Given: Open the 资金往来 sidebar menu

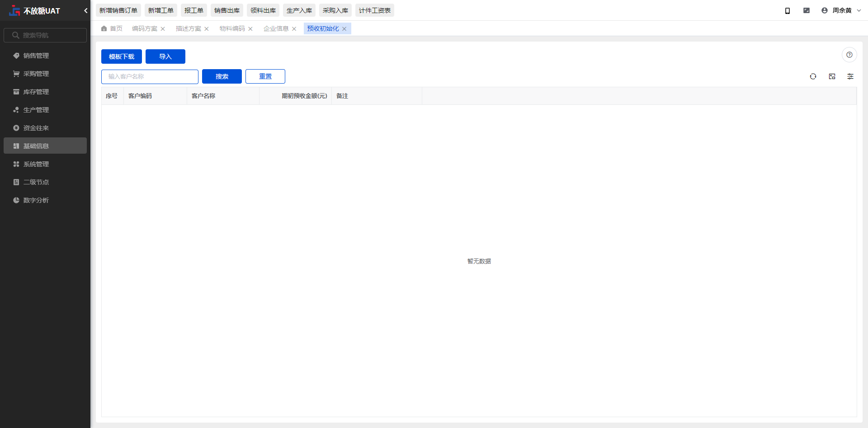Looking at the screenshot, I should click(x=45, y=128).
